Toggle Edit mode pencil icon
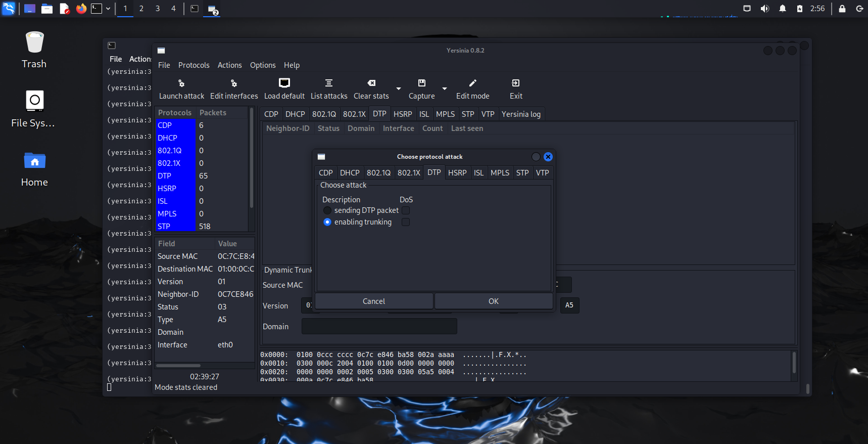Viewport: 868px width, 444px height. 472,83
